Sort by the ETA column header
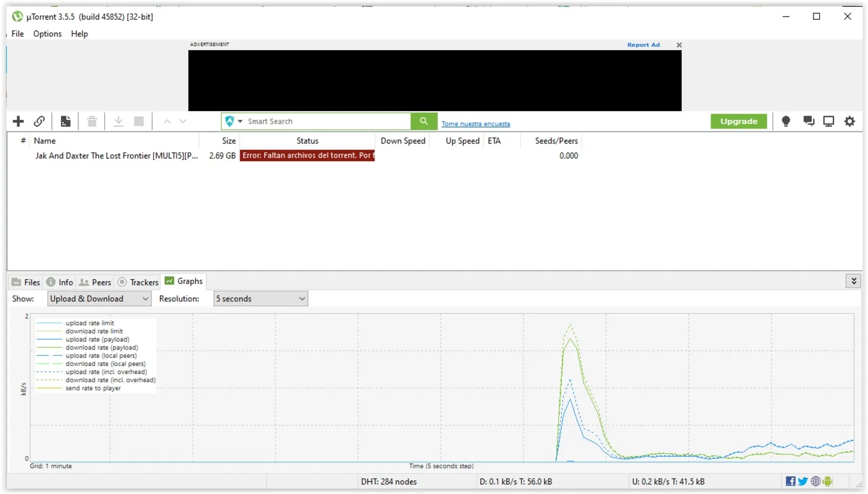Image resolution: width=868 pixels, height=494 pixels. pyautogui.click(x=501, y=141)
